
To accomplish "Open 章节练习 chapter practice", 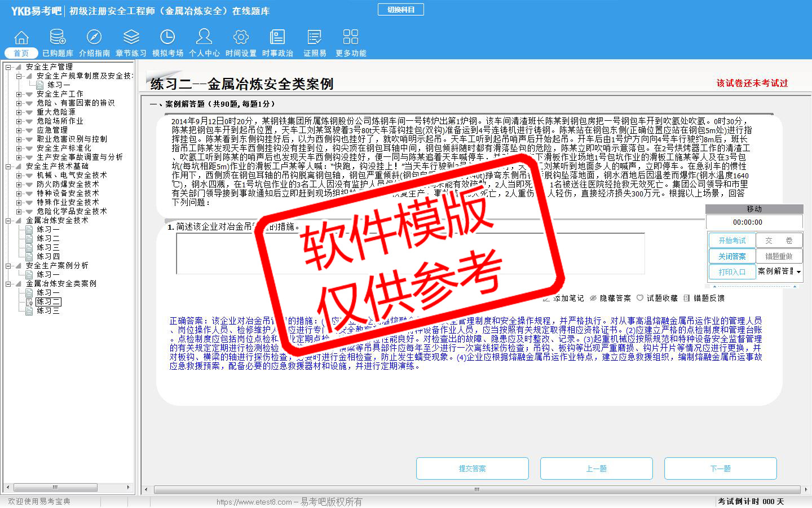I will tap(131, 38).
